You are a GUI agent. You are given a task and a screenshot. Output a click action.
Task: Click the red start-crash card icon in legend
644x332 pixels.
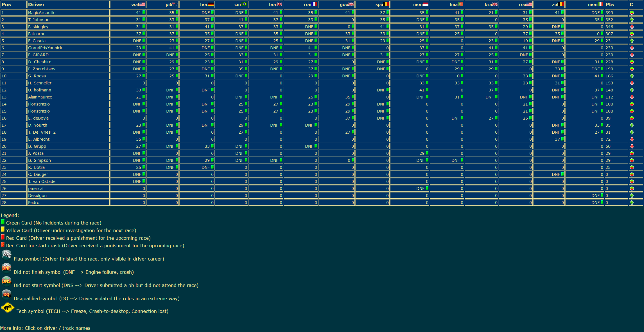coord(3,244)
